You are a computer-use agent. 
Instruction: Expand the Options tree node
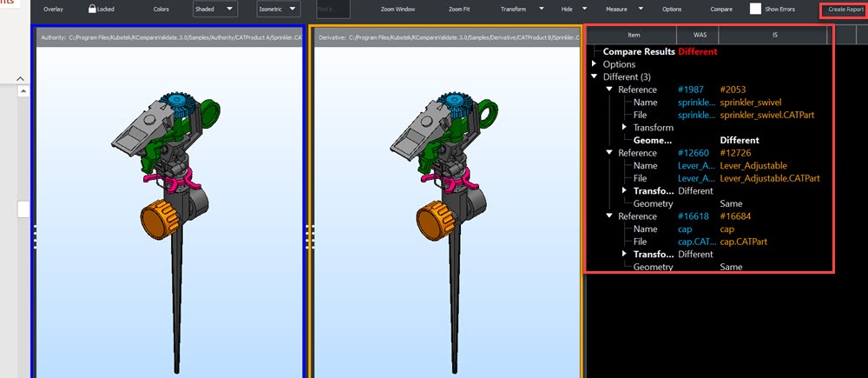(595, 64)
